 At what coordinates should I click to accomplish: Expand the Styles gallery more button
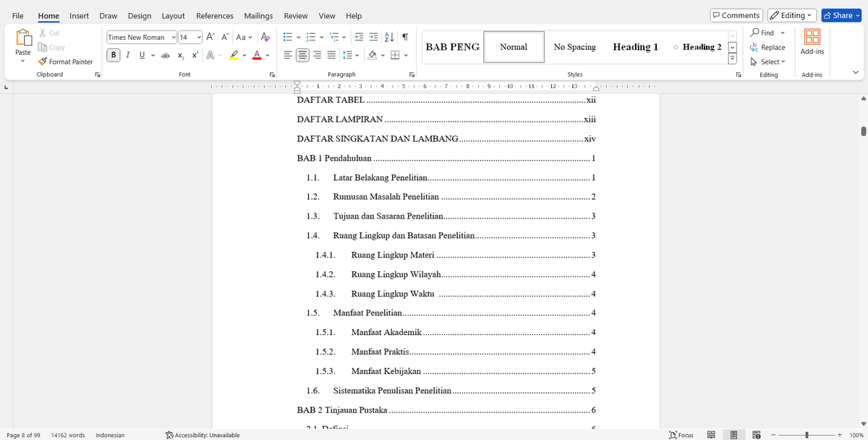732,59
